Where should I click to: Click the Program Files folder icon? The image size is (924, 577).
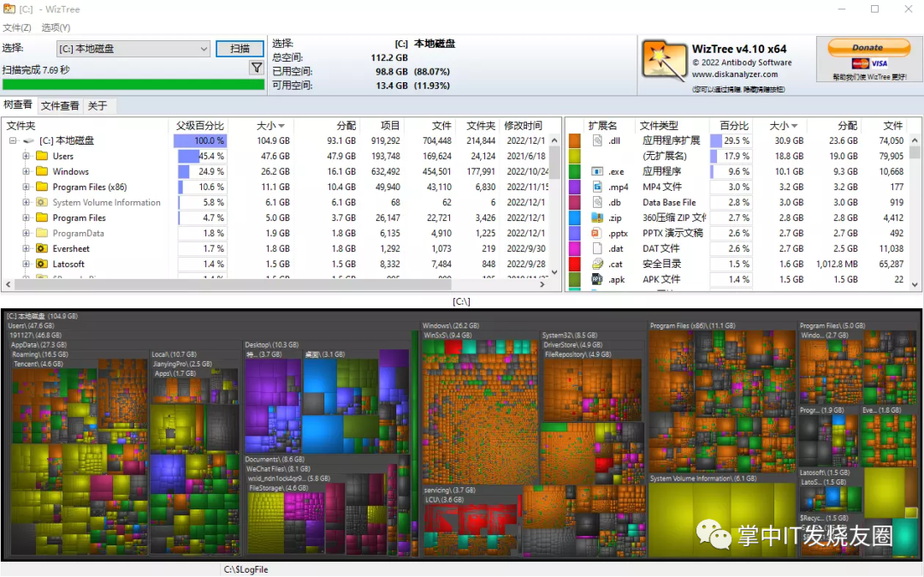[x=41, y=217]
